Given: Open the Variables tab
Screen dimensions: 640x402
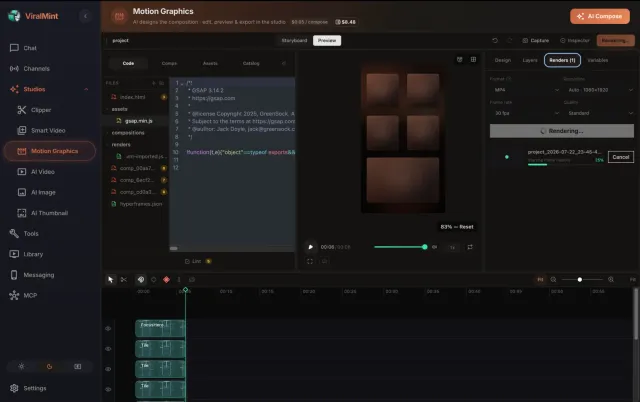Looking at the screenshot, I should (x=598, y=60).
